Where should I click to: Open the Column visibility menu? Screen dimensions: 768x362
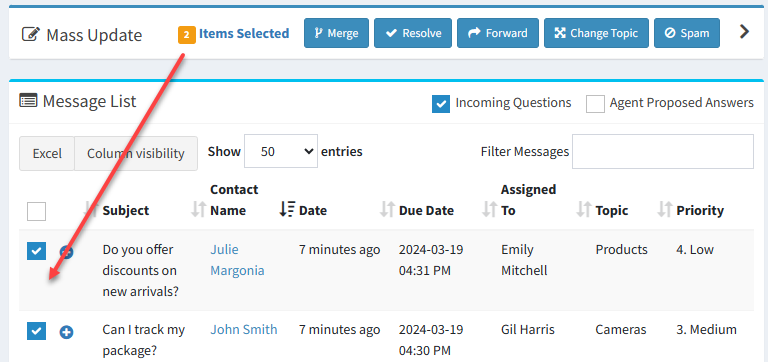(136, 153)
